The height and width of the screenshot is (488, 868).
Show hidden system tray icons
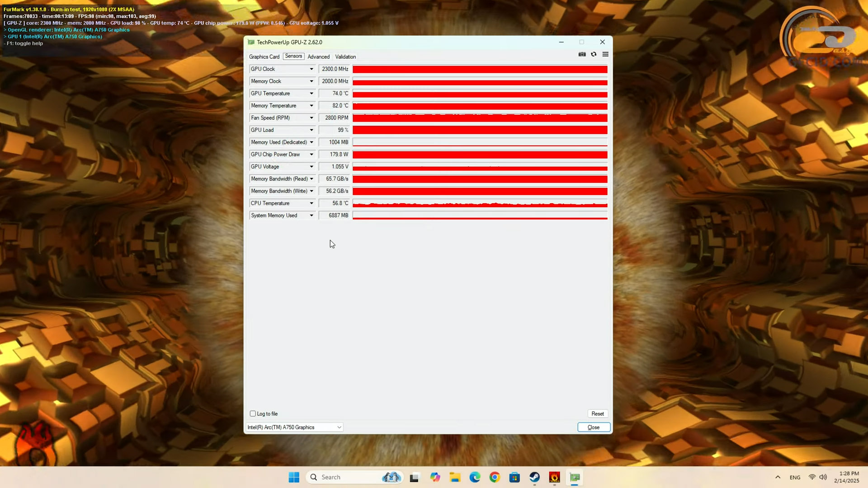pyautogui.click(x=778, y=477)
